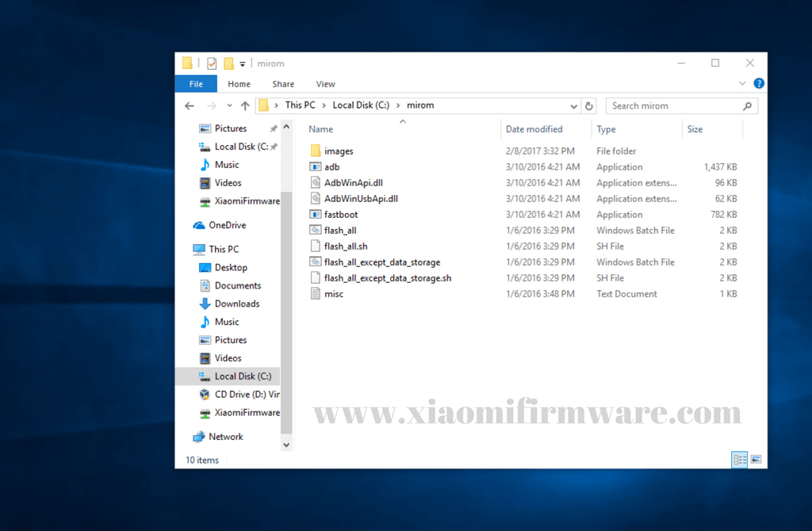
Task: Select the AdbWinUsbApi.dll file icon
Action: (x=316, y=198)
